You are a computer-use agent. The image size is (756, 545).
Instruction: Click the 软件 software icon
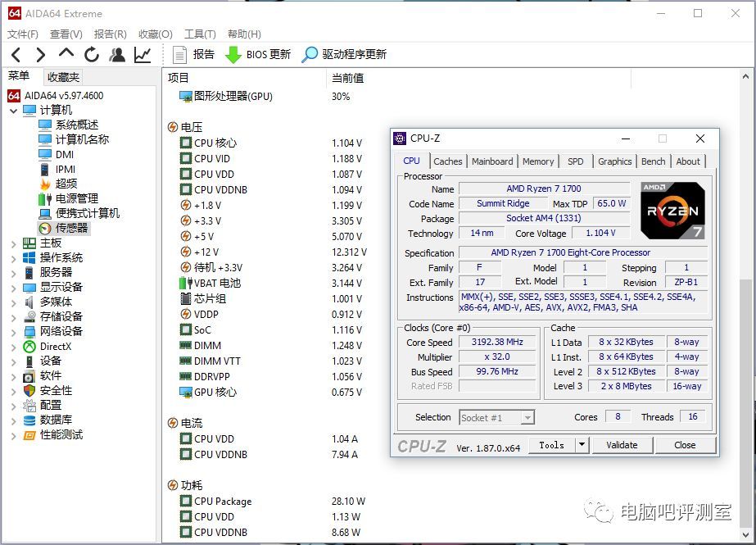click(x=29, y=376)
